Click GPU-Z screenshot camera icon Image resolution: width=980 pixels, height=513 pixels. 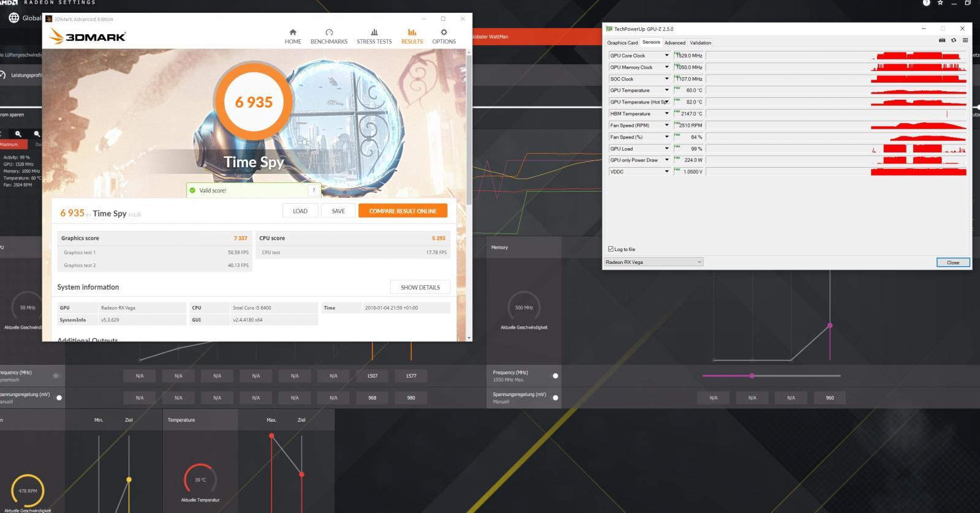(942, 40)
